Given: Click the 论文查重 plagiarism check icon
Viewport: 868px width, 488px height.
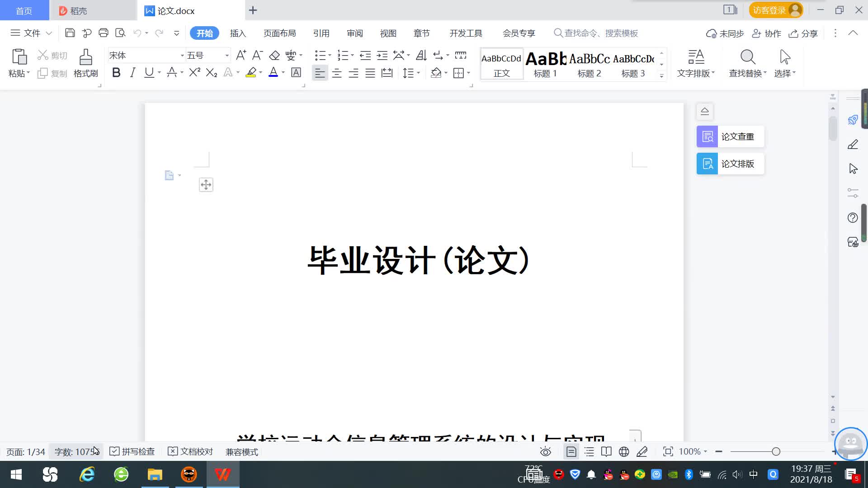Looking at the screenshot, I should point(707,136).
